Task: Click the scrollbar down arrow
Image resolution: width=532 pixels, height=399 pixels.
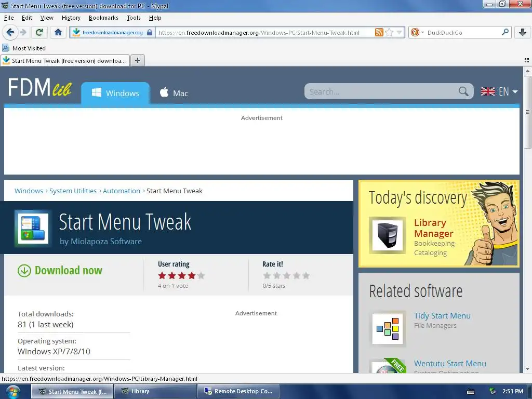Action: (527, 369)
